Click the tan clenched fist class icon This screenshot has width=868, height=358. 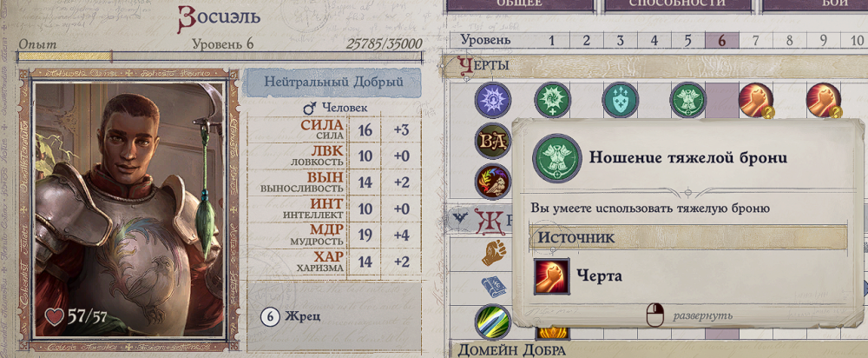pos(494,253)
